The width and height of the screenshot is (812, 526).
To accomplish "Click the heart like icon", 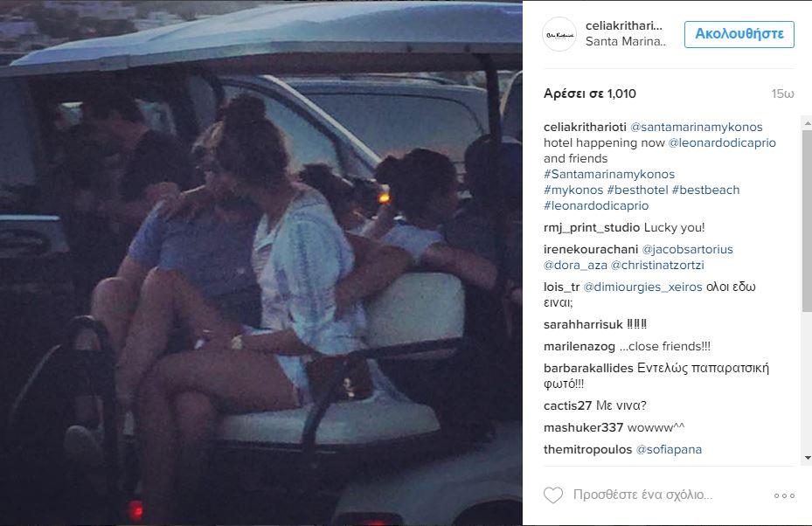I will click(x=553, y=495).
